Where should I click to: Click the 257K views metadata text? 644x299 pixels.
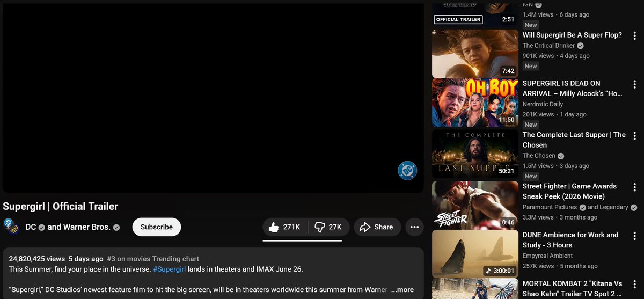point(560,266)
